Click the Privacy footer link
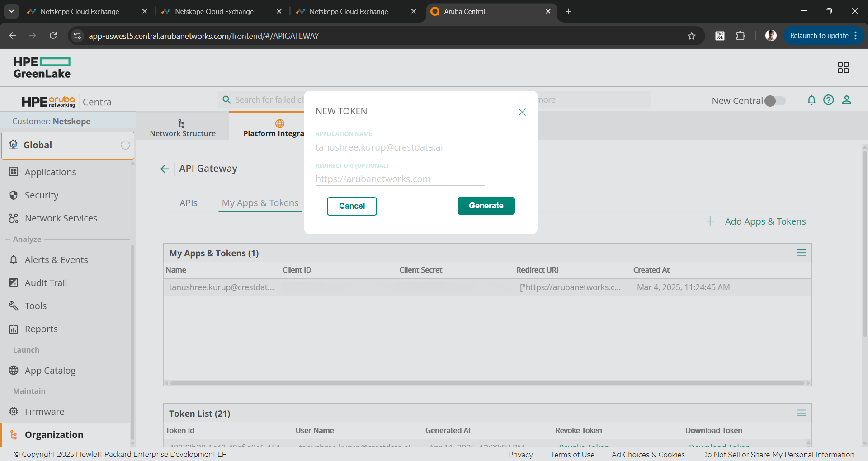 [520, 455]
